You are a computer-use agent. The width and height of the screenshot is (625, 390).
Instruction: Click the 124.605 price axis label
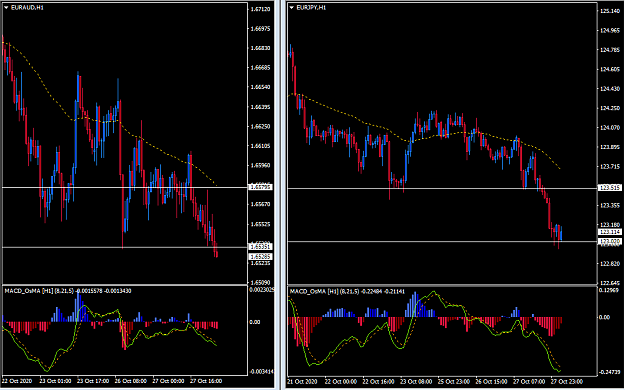(610, 69)
